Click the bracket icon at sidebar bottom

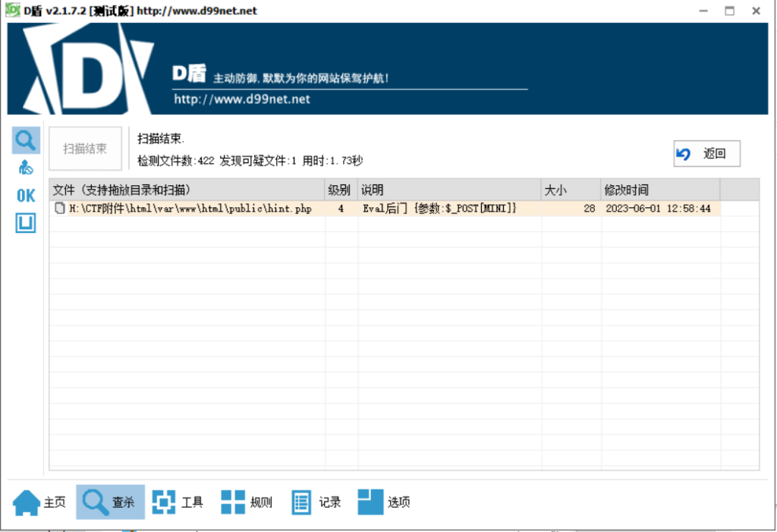coord(25,222)
